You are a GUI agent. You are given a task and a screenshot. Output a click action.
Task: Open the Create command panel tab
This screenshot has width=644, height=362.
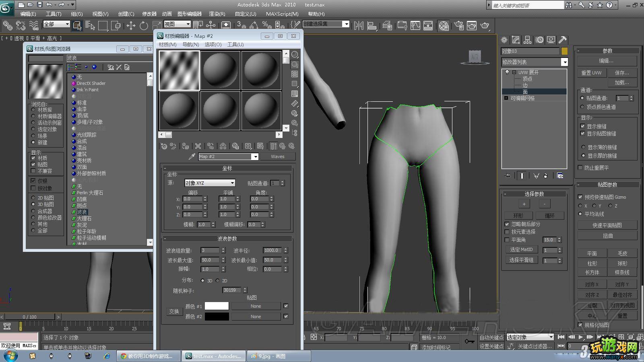504,40
